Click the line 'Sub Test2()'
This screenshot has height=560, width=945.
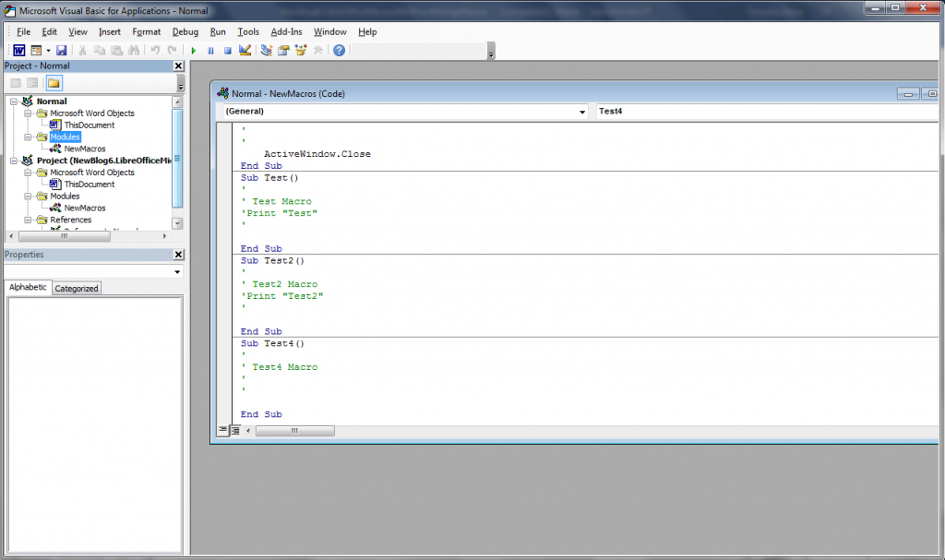pyautogui.click(x=272, y=260)
